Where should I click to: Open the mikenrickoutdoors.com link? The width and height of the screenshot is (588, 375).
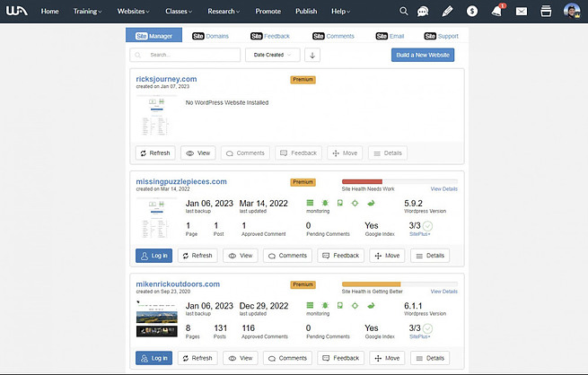click(x=178, y=284)
